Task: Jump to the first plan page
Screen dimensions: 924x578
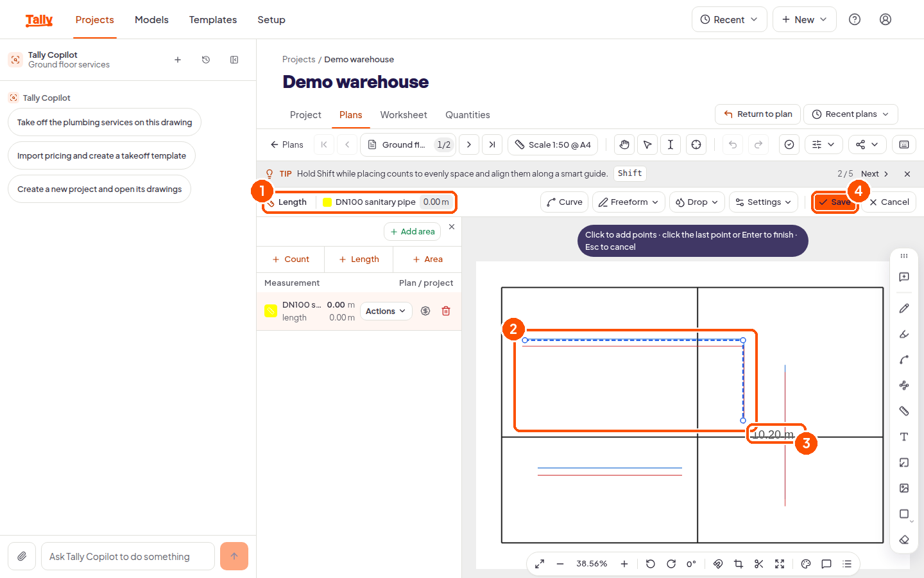Action: pos(324,144)
